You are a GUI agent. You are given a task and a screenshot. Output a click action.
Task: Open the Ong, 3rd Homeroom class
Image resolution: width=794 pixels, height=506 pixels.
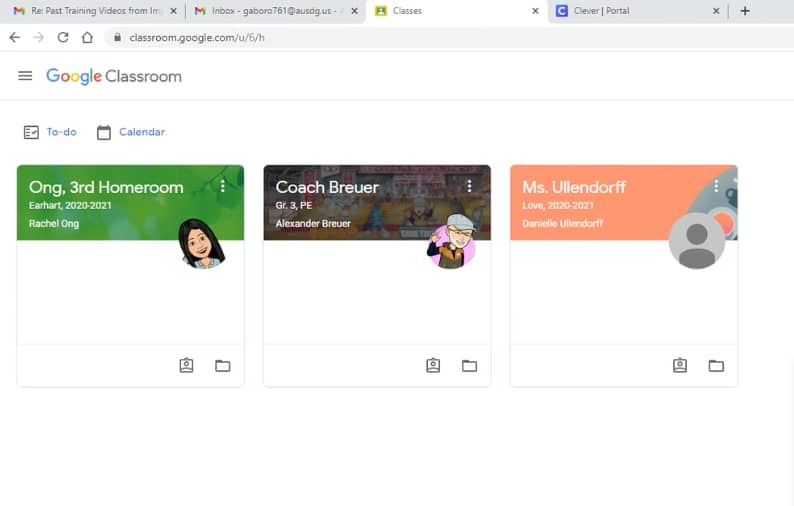click(106, 187)
